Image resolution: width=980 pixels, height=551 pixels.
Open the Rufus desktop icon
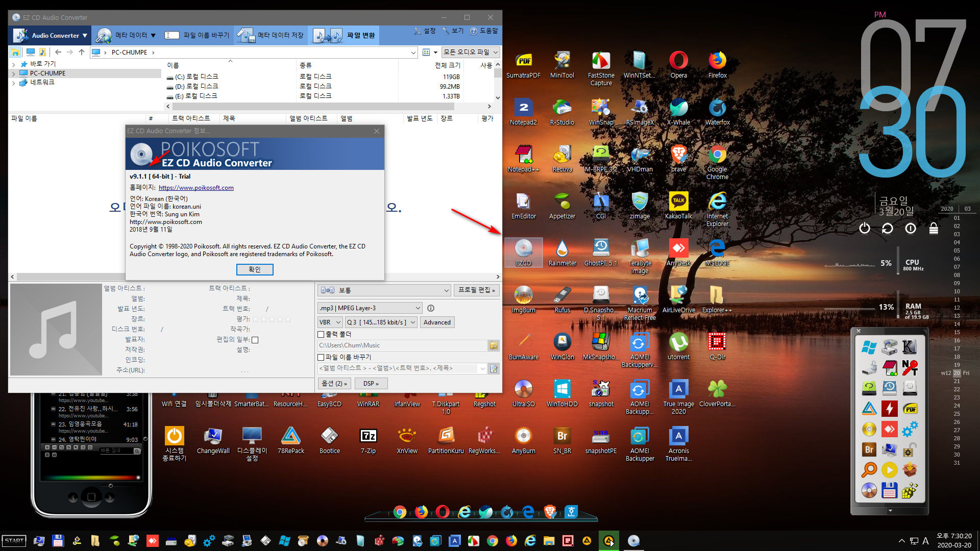[562, 300]
